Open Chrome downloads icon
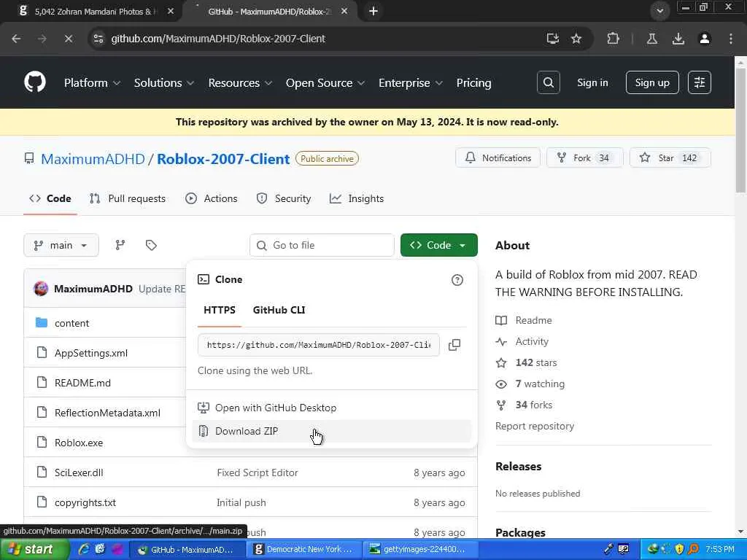This screenshot has width=747, height=560. click(x=678, y=39)
